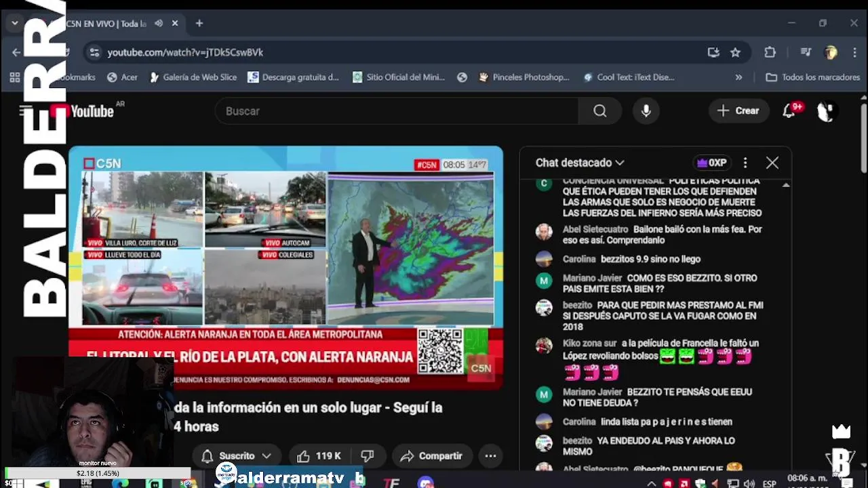
Task: Start voice search with microphone icon
Action: (646, 111)
